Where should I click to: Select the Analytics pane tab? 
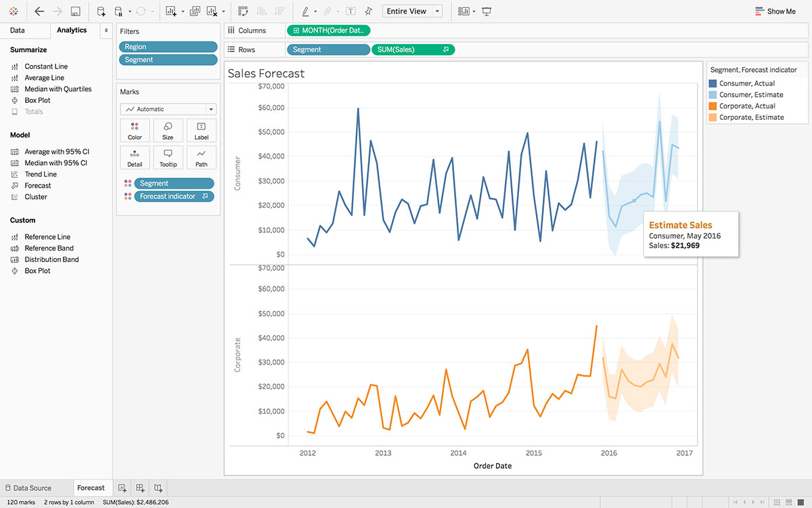pos(72,30)
